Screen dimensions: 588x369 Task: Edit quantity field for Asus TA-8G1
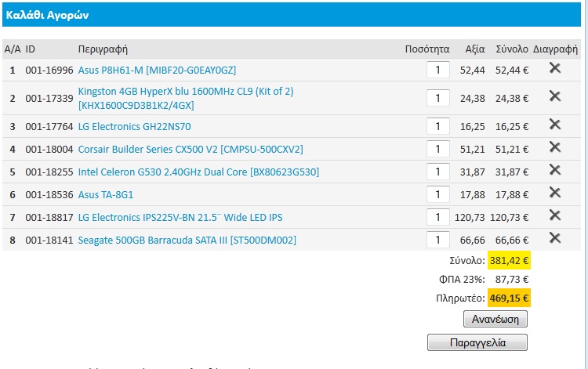click(438, 195)
